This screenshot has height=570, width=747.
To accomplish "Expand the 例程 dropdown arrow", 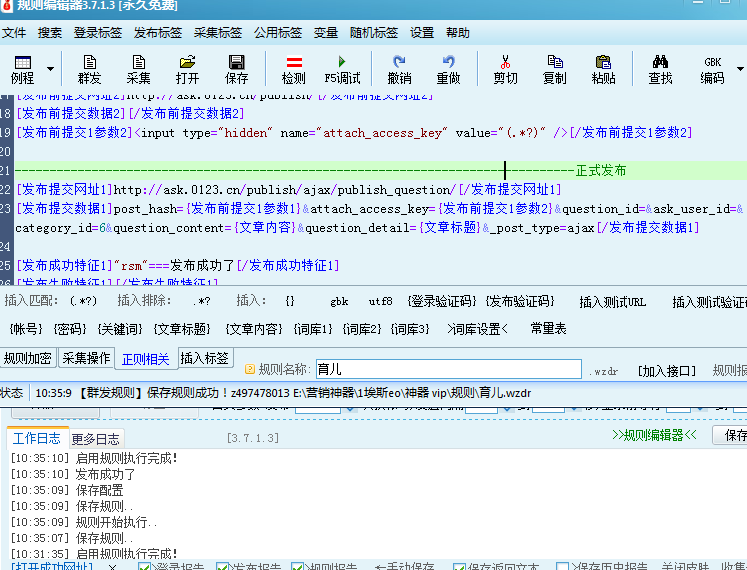I will pos(50,70).
